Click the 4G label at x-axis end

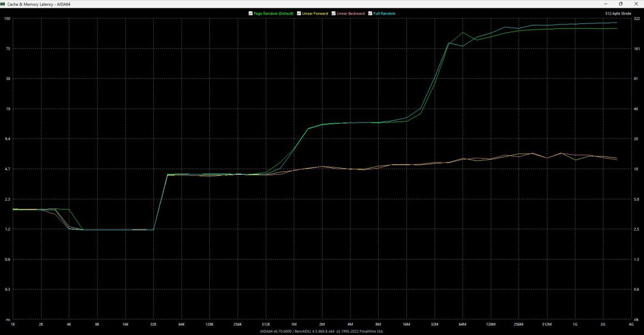click(631, 323)
